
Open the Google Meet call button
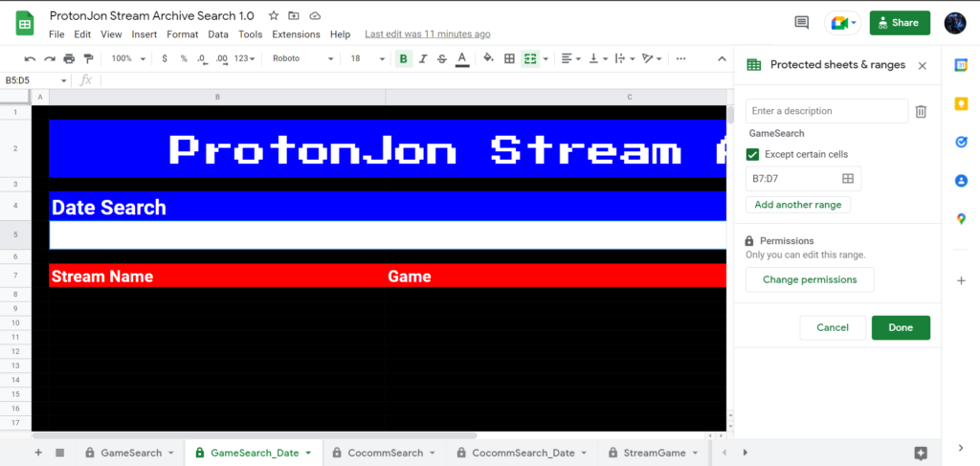point(843,23)
